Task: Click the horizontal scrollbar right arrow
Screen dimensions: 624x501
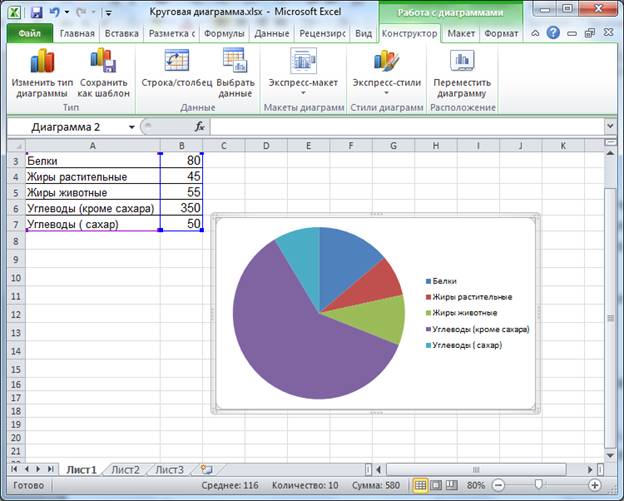Action: pyautogui.click(x=590, y=470)
